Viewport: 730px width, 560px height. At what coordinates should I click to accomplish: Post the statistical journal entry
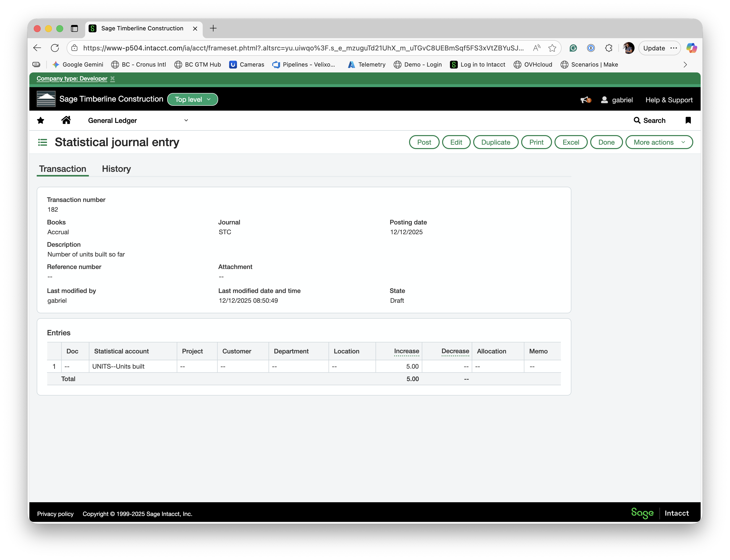[424, 142]
